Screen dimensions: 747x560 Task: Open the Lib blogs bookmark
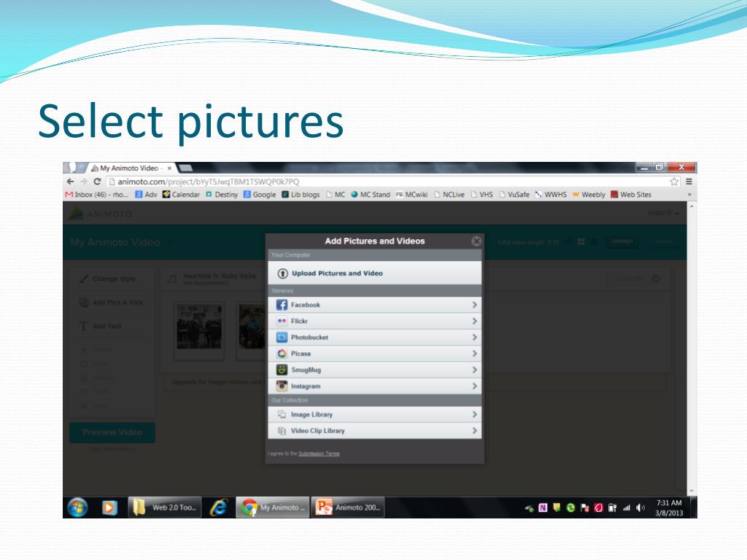[301, 194]
